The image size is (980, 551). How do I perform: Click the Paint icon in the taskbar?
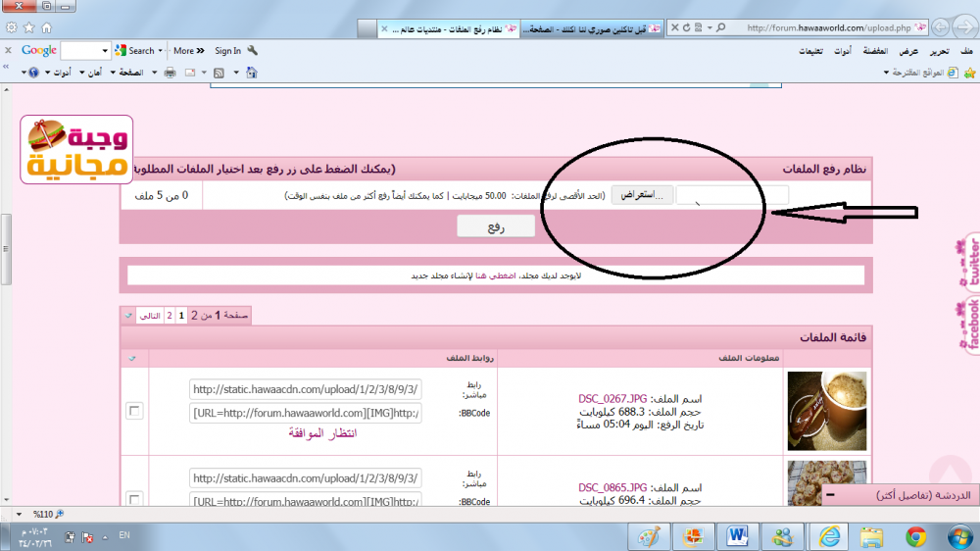coord(649,536)
